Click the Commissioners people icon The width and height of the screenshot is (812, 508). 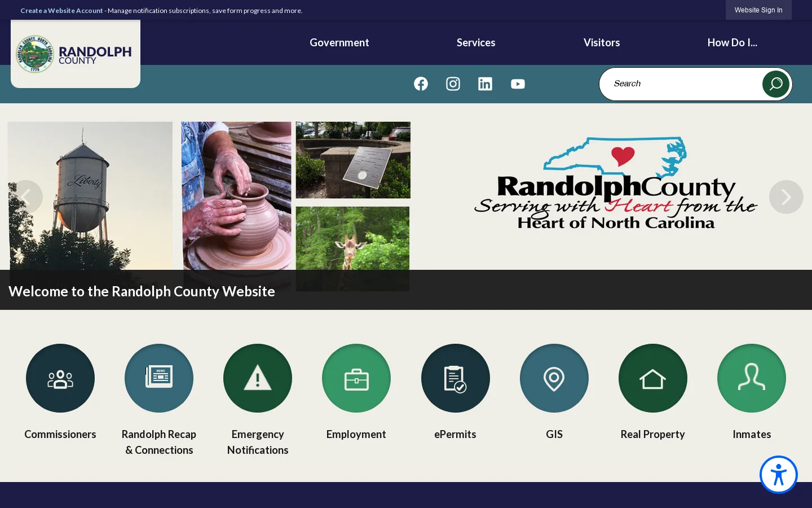point(60,378)
